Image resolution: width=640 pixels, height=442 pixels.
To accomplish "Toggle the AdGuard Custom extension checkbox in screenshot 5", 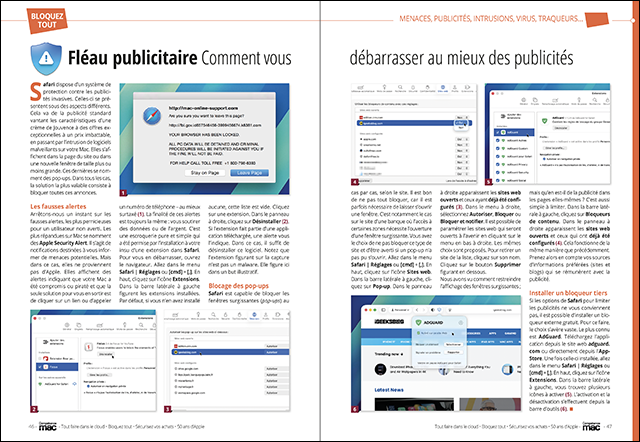I will point(498,149).
